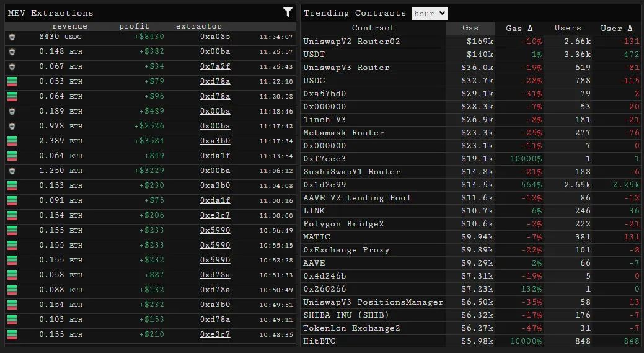644x353 pixels.
Task: Sort by the Users column header
Action: 568,28
